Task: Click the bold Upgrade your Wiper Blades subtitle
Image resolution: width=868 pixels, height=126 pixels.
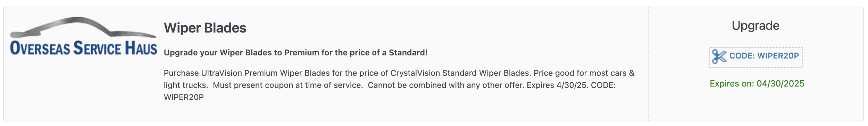Action: point(295,53)
